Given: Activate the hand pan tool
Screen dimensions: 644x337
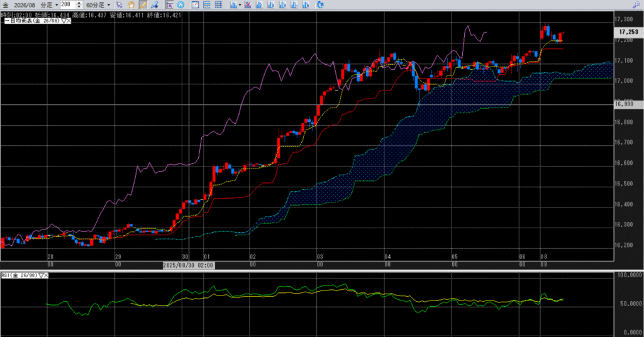Looking at the screenshot, I should point(130,5).
